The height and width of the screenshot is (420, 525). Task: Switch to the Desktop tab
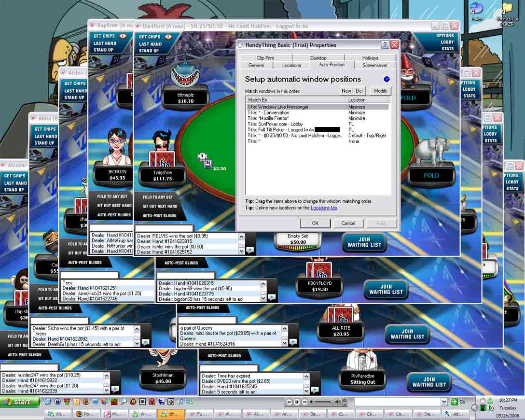click(318, 58)
